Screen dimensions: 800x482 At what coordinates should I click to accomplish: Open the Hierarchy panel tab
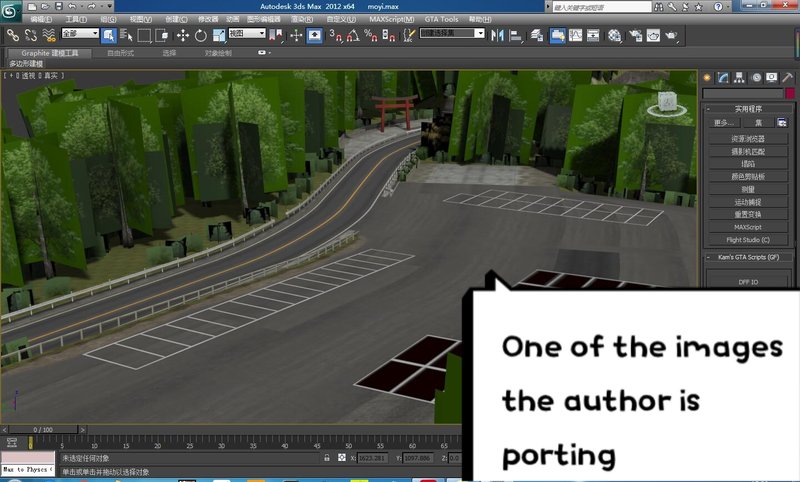click(x=739, y=78)
